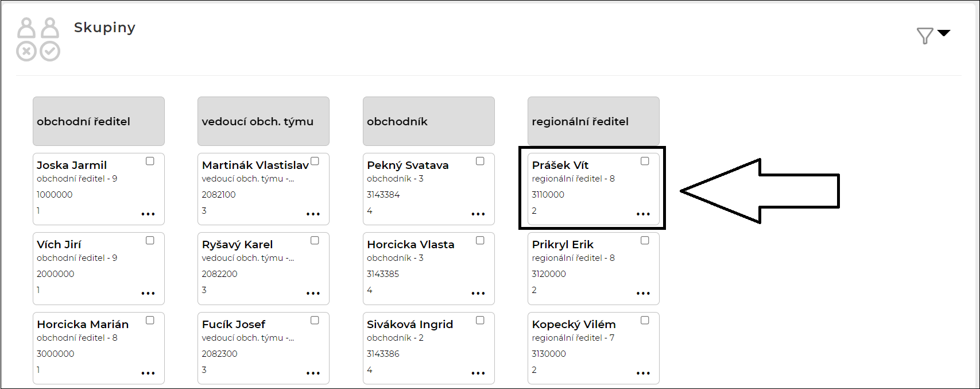Open three-dots menu on Ryšavý Karel card
This screenshot has height=389, width=980.
pos(313,294)
